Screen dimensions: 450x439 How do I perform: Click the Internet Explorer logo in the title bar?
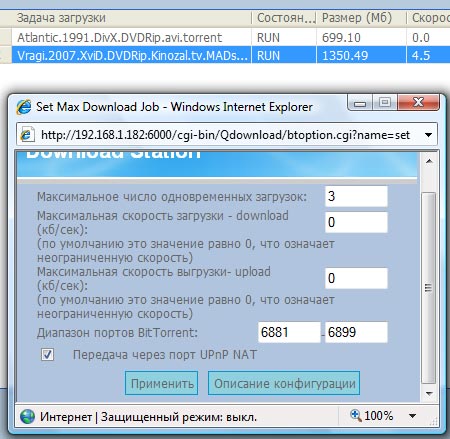coord(23,107)
